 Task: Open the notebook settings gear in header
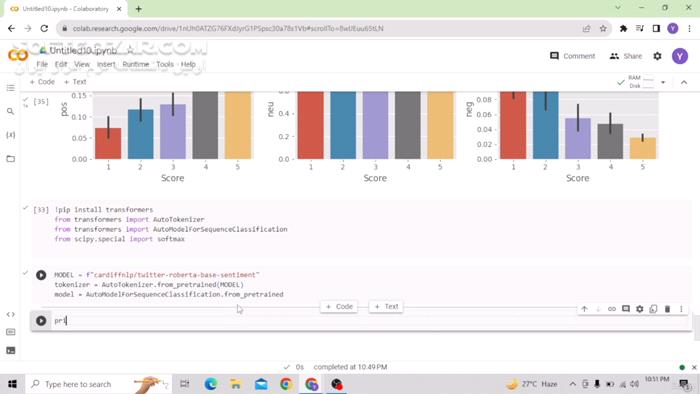click(x=657, y=56)
